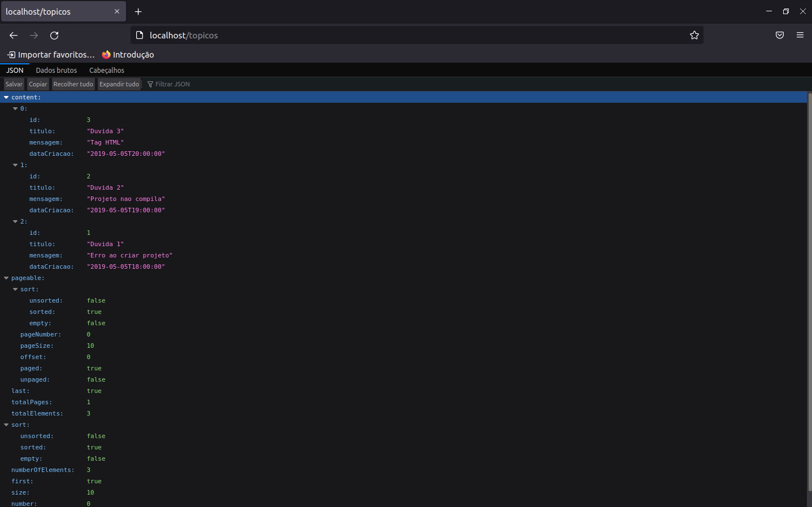The height and width of the screenshot is (507, 812).
Task: Click the Copiar button
Action: (x=38, y=84)
